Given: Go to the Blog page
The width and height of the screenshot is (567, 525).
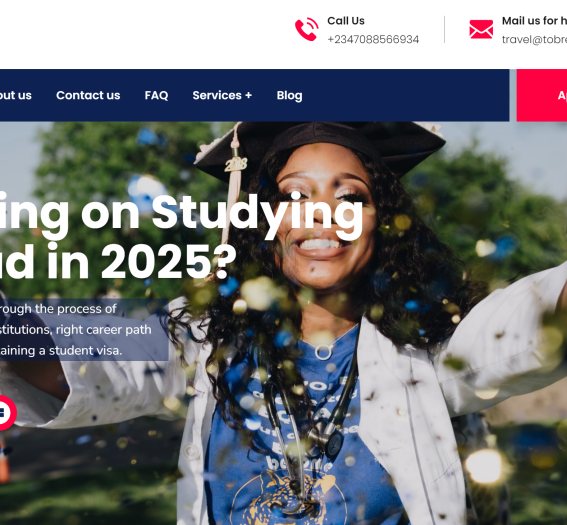Looking at the screenshot, I should 289,95.
